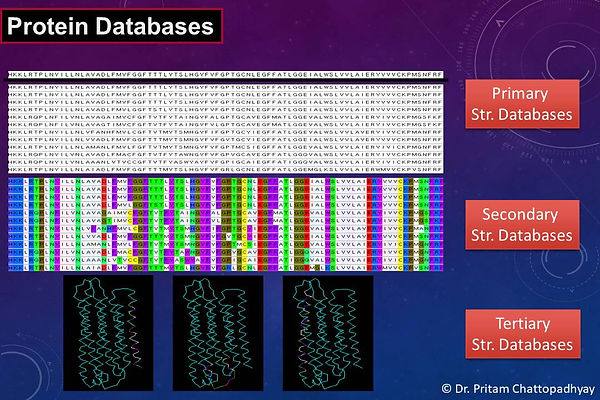Pick the third protein structure thumbnail
Viewport: 600px width, 400px height.
pos(328,333)
